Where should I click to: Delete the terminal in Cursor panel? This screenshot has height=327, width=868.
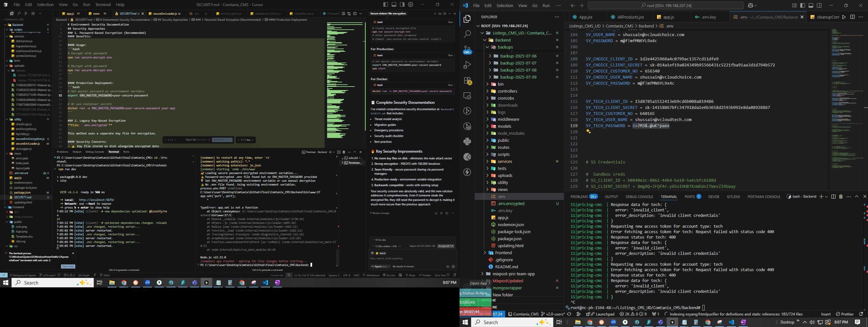point(344,152)
